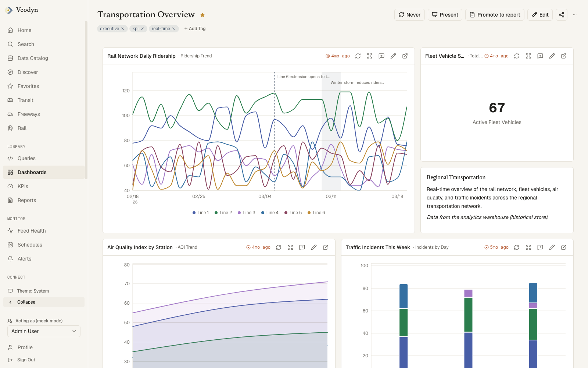Viewport: 588px width, 368px height.
Task: Refresh the Fleet Vehicle panel
Action: tap(517, 56)
